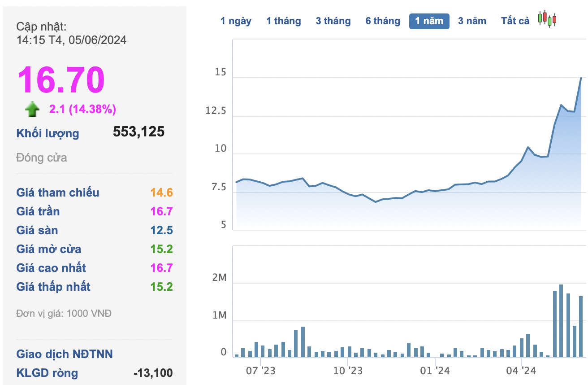This screenshot has height=385, width=588.
Task: Click the price line peak at 15
Action: click(581, 78)
